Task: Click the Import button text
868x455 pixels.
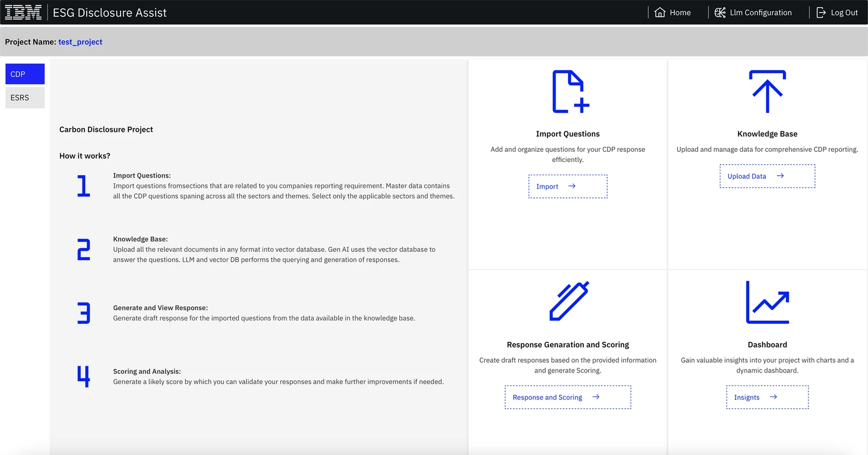Action: (547, 187)
